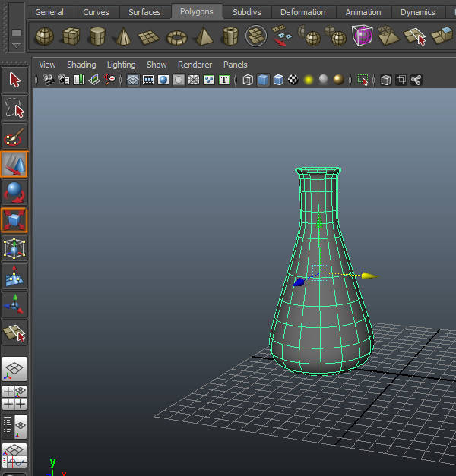
Task: Create a polygon sphere from the shelf
Action: click(45, 36)
